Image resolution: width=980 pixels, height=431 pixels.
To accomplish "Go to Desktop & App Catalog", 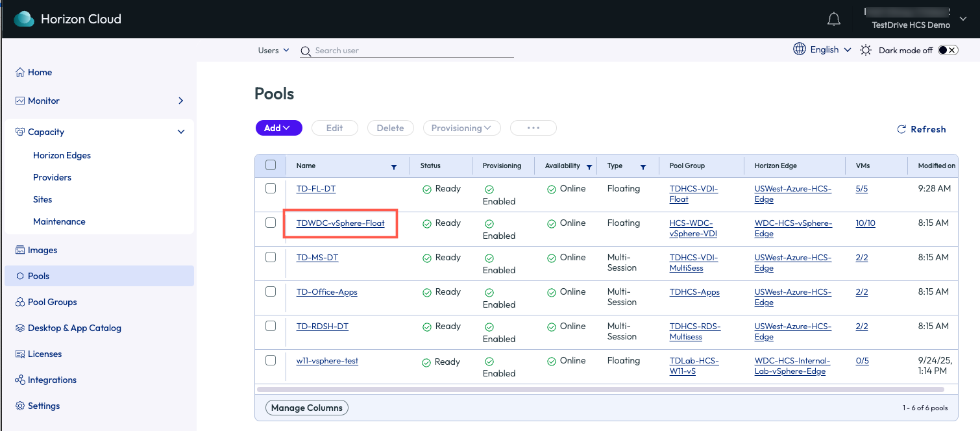I will pyautogui.click(x=74, y=328).
